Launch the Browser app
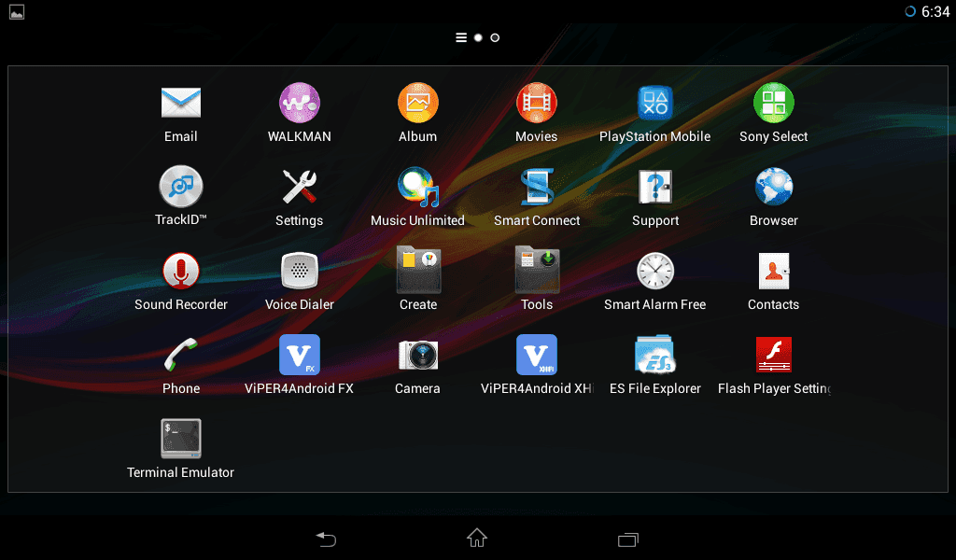Viewport: 956px width, 560px height. pyautogui.click(x=774, y=187)
